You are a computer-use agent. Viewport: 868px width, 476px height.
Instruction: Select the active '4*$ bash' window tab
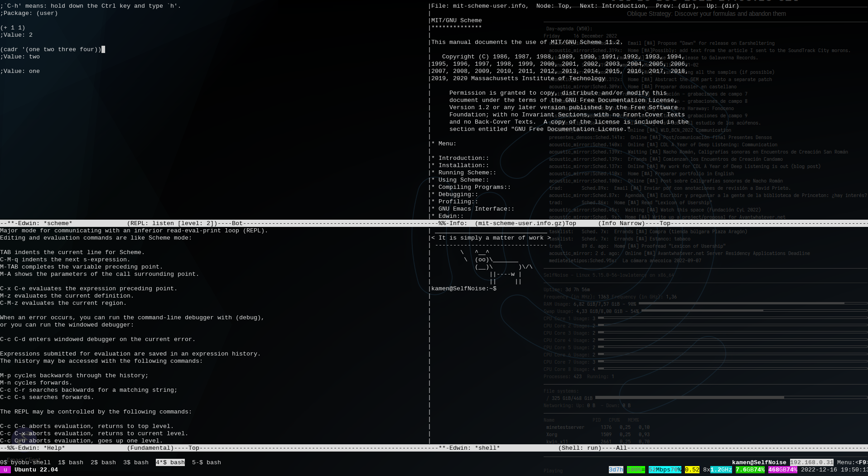coord(170,462)
